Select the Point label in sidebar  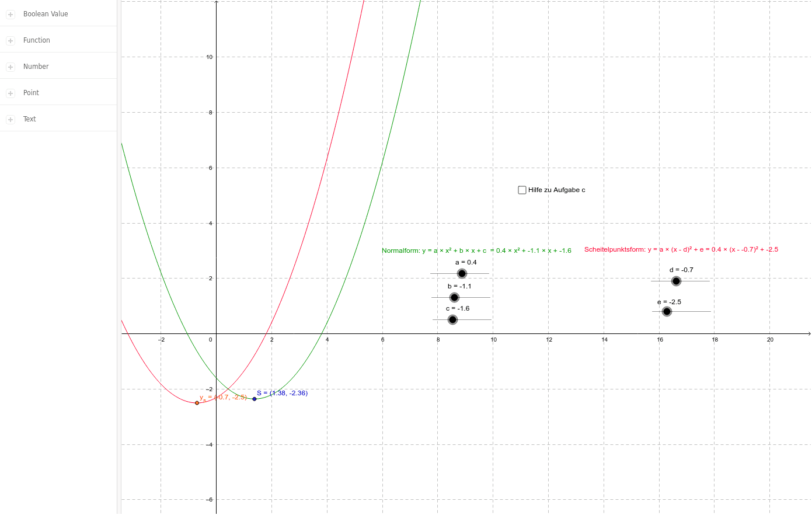click(31, 93)
